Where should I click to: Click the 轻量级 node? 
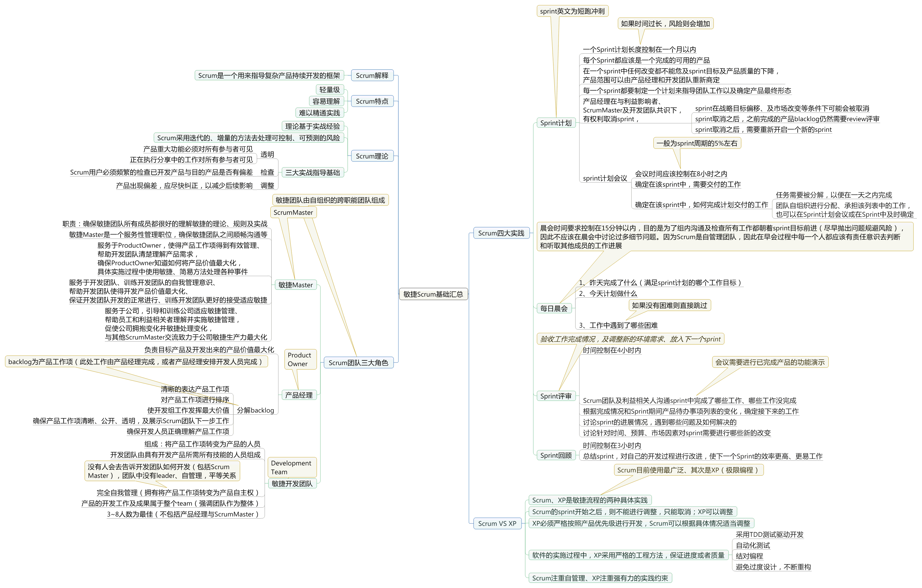330,90
